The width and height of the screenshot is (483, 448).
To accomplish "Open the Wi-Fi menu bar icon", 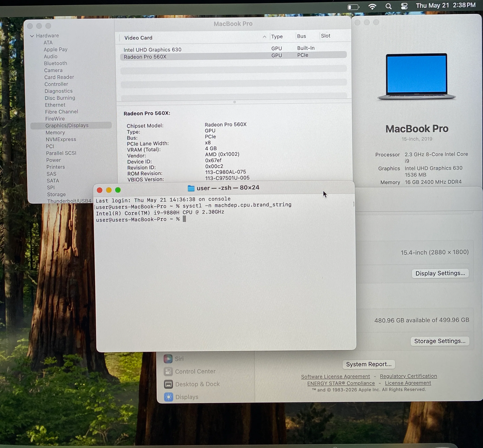I will 372,7.
